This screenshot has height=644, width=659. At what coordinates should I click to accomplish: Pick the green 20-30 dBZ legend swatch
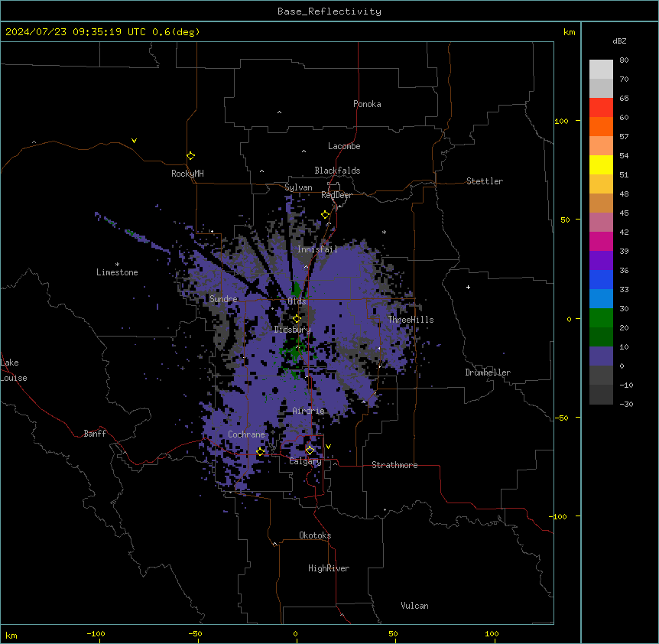pos(601,318)
